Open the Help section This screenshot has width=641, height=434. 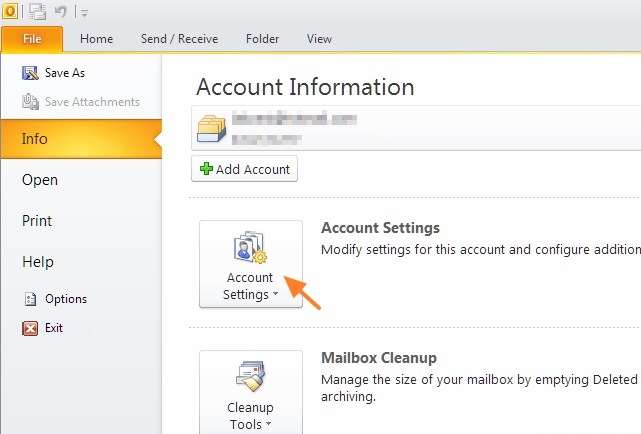click(x=38, y=262)
